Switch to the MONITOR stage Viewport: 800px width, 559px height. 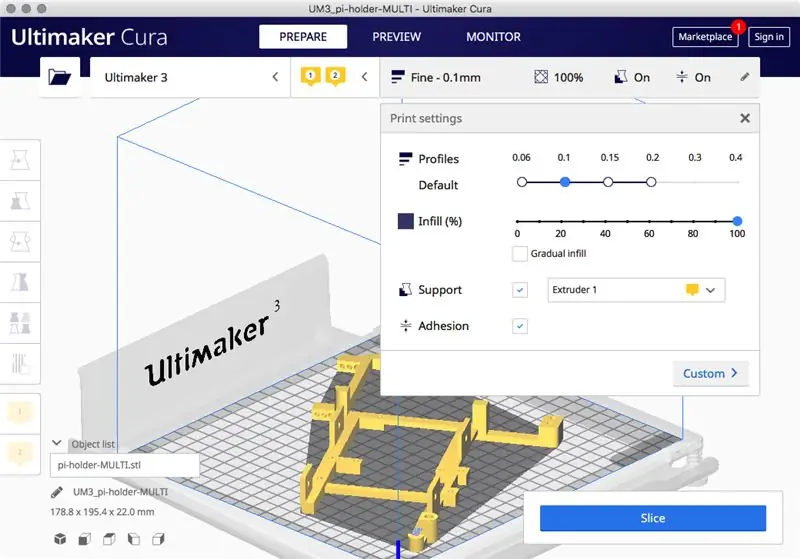pos(493,37)
